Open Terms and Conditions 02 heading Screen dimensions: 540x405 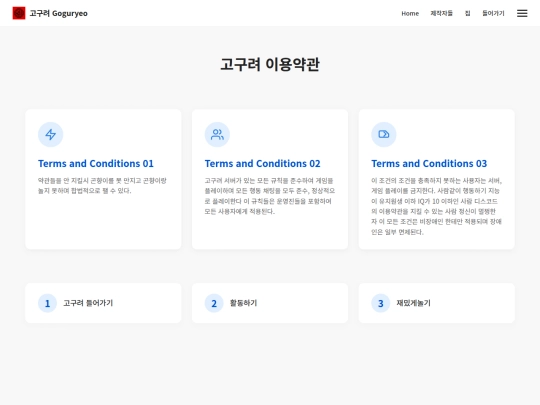(x=262, y=164)
